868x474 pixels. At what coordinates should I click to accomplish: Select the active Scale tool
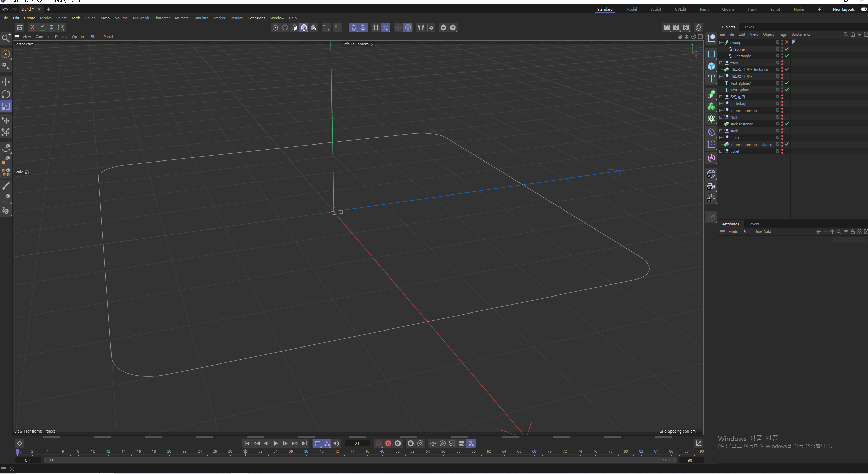point(6,107)
